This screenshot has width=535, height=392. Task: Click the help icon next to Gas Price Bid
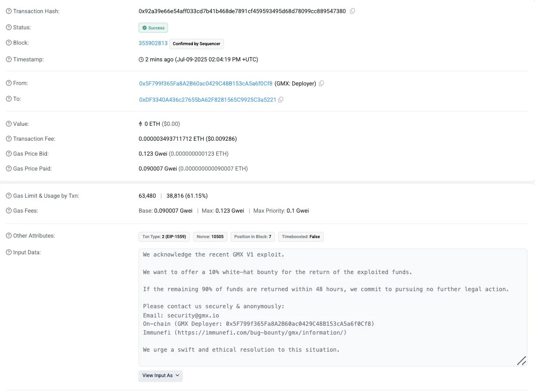tap(8, 153)
